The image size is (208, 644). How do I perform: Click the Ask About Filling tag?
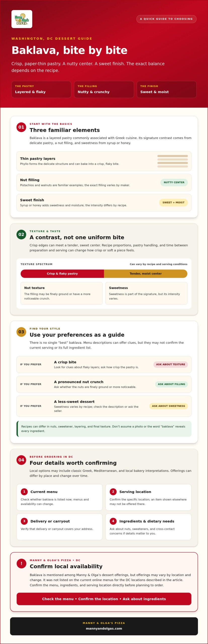(171, 384)
